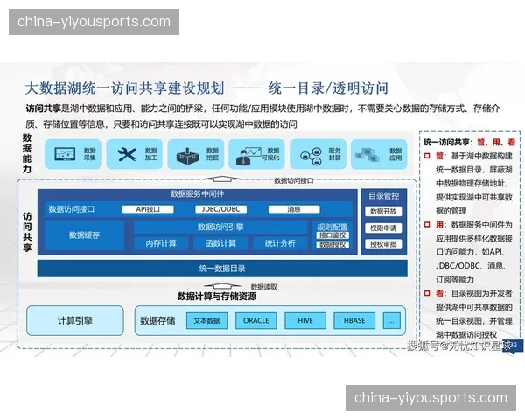Screen dimensions: 525x420
Task: Select the ORACLE storage box
Action: click(256, 320)
